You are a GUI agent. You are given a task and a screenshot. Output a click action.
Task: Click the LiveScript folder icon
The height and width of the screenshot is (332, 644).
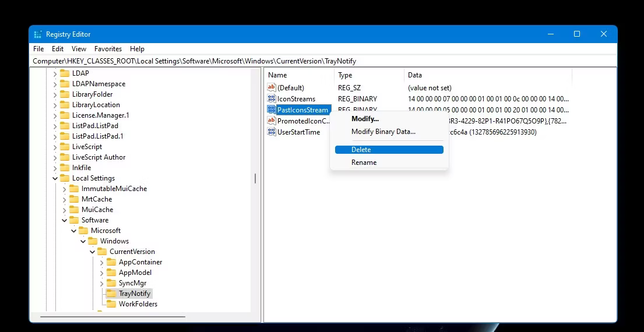point(65,147)
